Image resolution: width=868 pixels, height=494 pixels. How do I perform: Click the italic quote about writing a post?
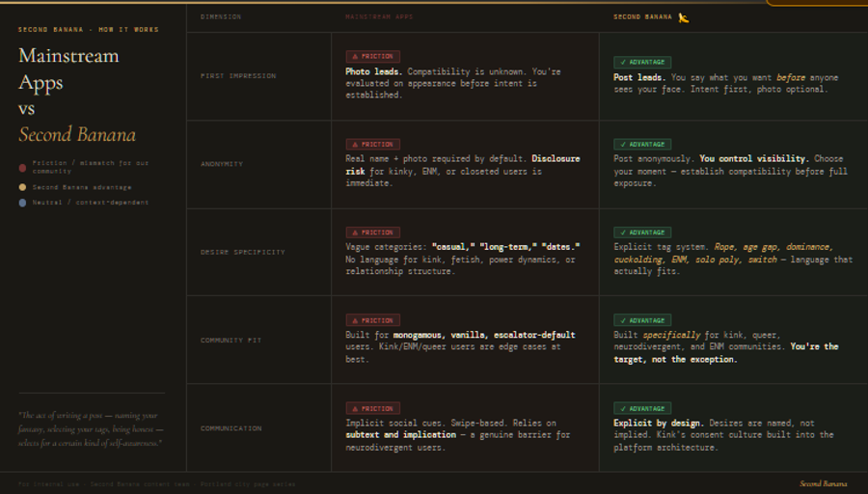(x=91, y=429)
